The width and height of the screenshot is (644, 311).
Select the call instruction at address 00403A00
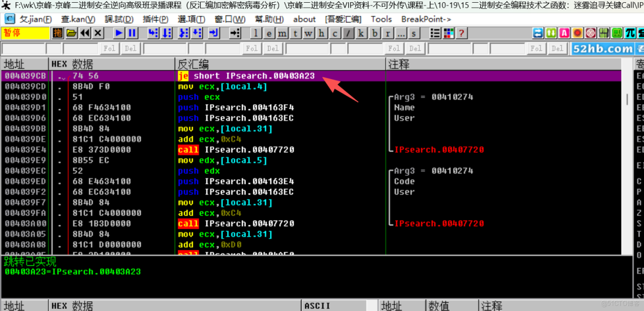236,224
